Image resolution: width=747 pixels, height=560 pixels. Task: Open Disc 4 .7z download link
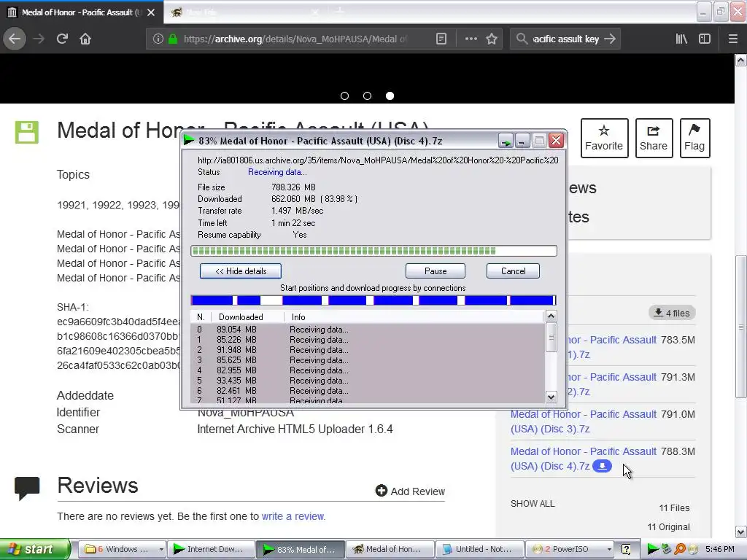click(x=583, y=459)
